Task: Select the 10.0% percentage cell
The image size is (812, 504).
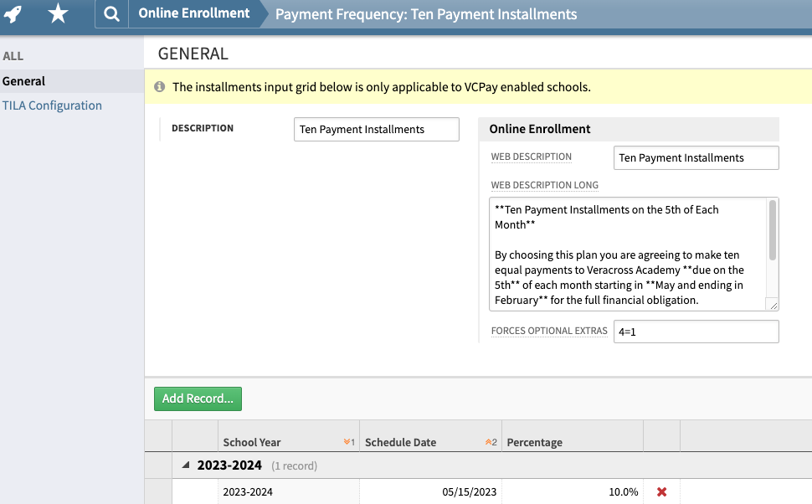Action: (573, 491)
